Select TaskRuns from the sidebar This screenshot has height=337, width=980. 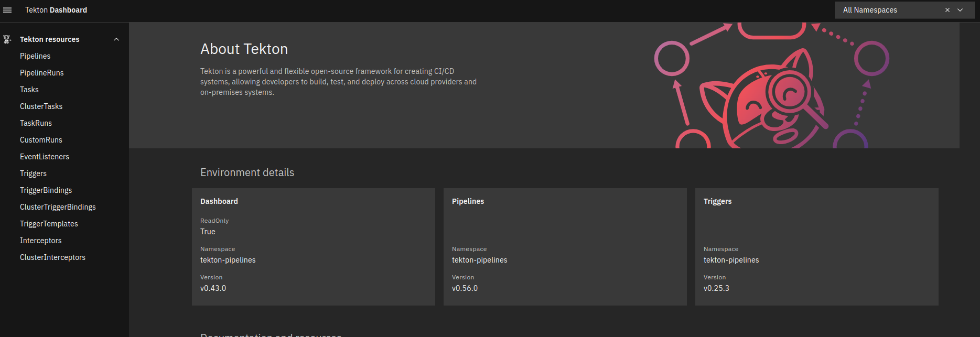point(36,123)
